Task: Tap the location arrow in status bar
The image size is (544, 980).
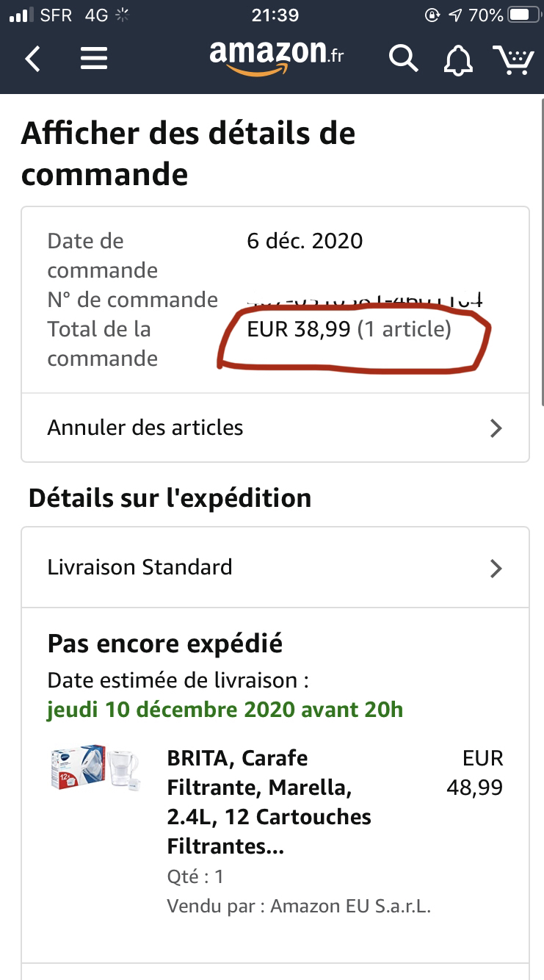Action: coord(455,15)
